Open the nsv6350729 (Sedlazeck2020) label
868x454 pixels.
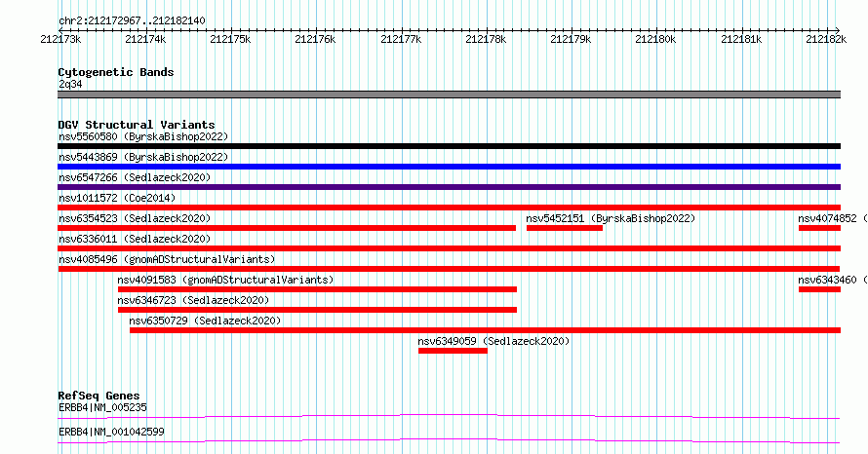point(205,321)
